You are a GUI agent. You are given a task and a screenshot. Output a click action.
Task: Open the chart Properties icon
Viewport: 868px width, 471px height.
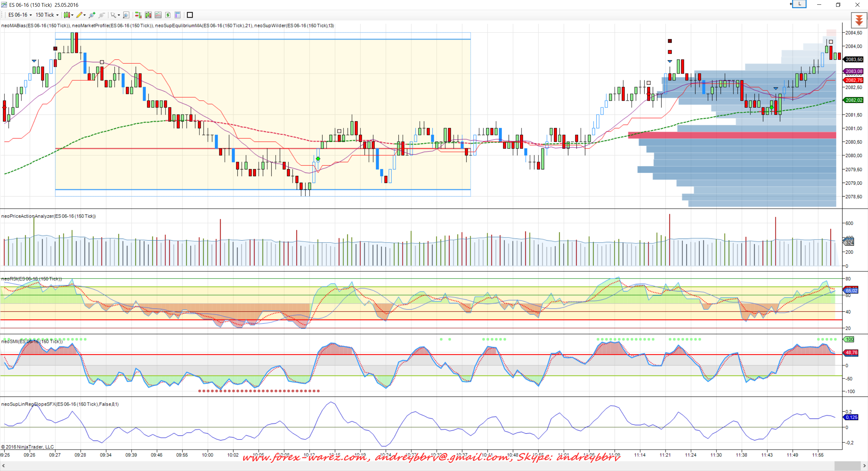point(177,15)
